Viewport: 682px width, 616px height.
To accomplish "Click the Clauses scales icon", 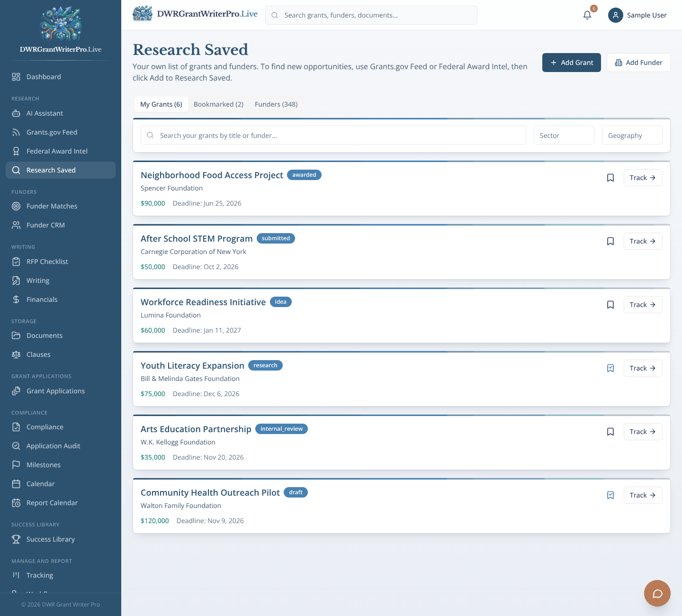I will pyautogui.click(x=16, y=354).
